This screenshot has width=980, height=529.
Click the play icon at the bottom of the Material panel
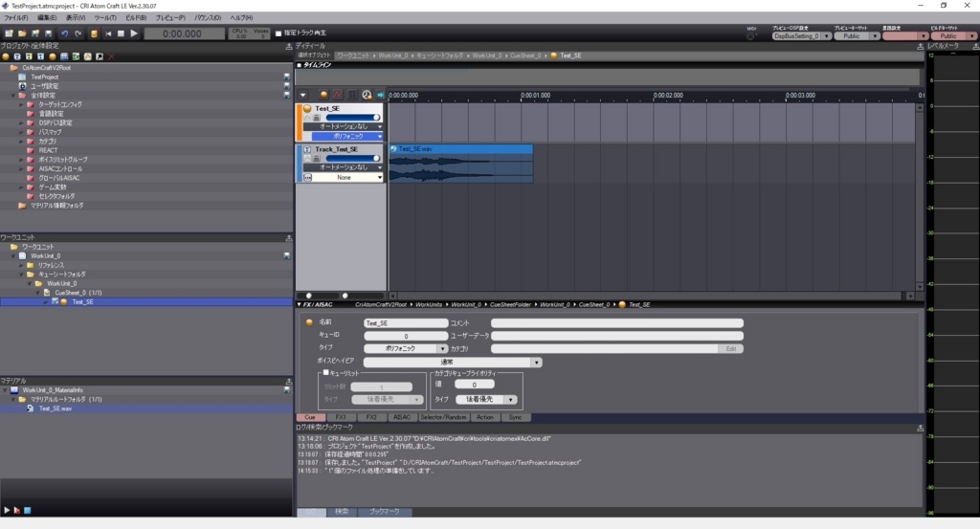pyautogui.click(x=7, y=510)
